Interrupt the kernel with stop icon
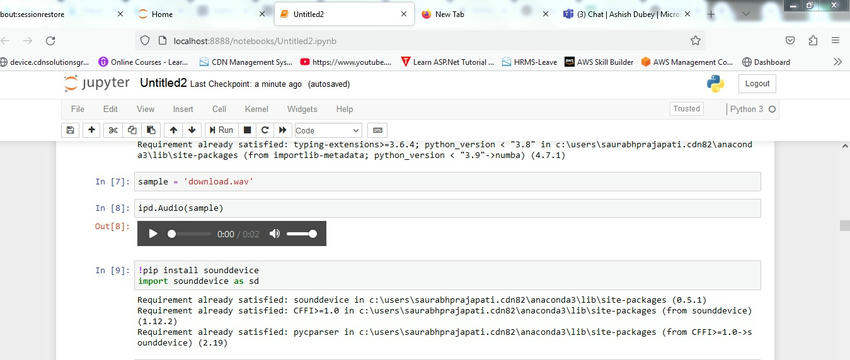Image resolution: width=850 pixels, height=360 pixels. click(247, 130)
